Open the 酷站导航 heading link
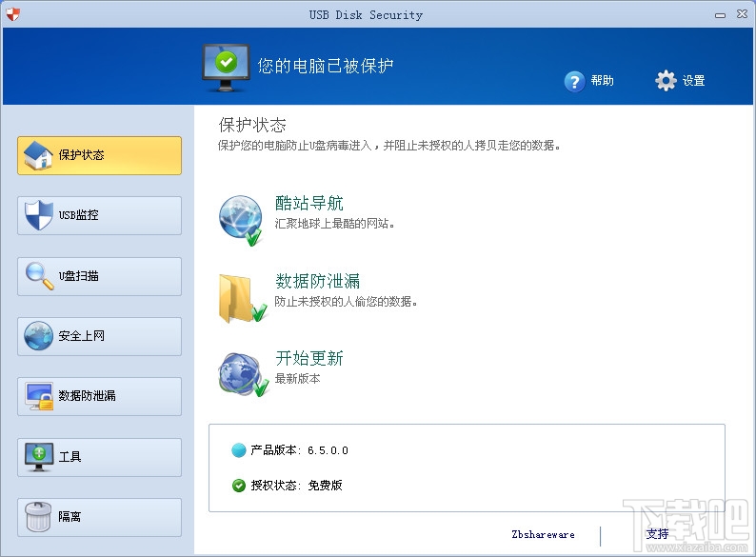 point(309,203)
